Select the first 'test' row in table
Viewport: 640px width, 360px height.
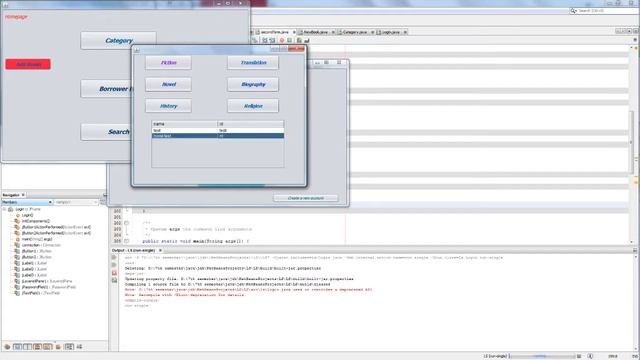[218, 130]
